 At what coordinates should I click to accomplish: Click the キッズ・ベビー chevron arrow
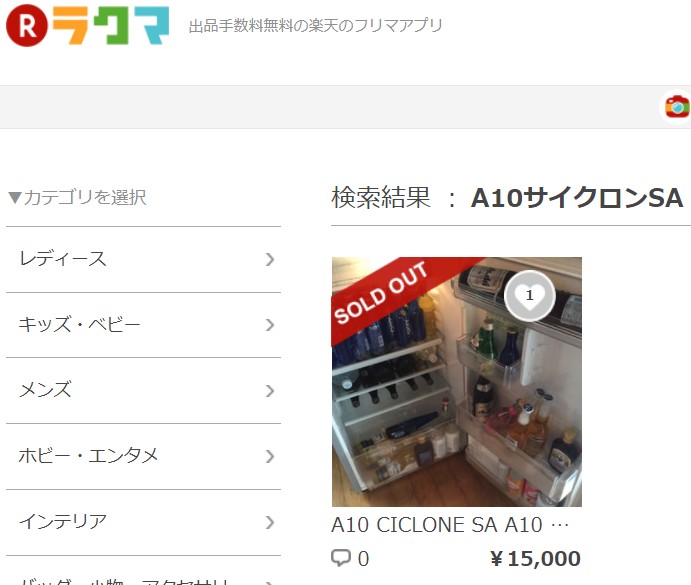click(270, 325)
